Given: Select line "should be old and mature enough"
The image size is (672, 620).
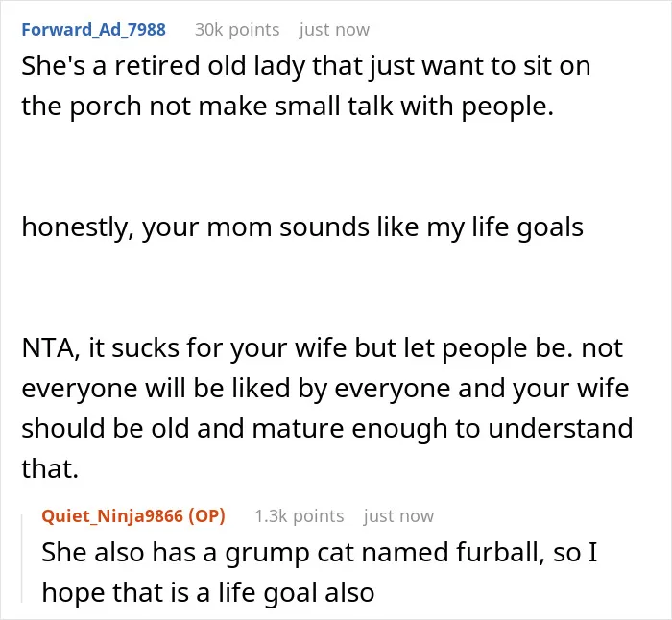Looking at the screenshot, I should point(327,428).
